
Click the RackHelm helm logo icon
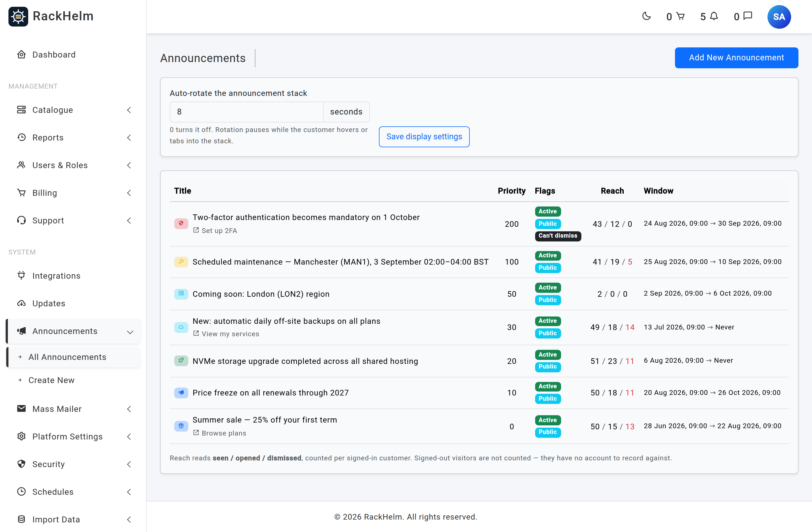tap(18, 16)
